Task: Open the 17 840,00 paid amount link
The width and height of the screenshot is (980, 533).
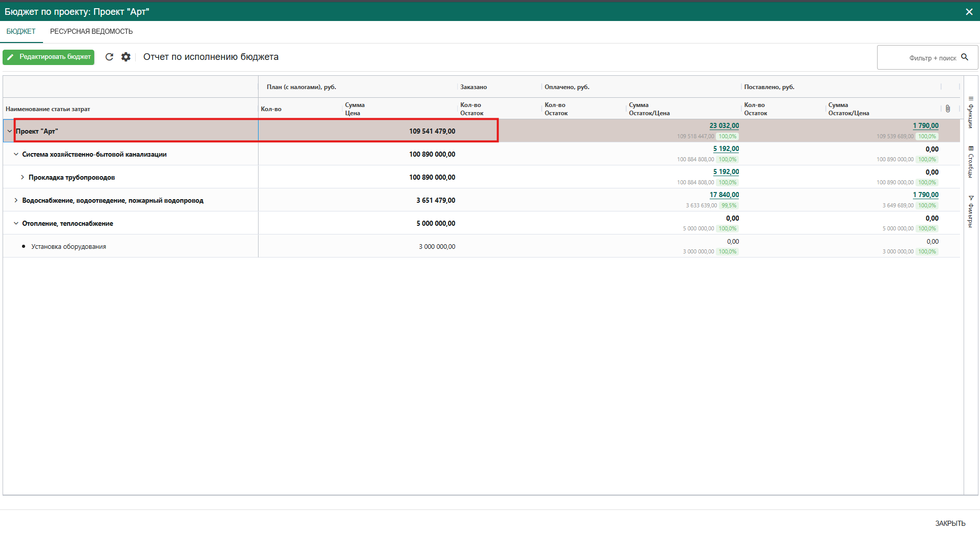Action: 724,195
